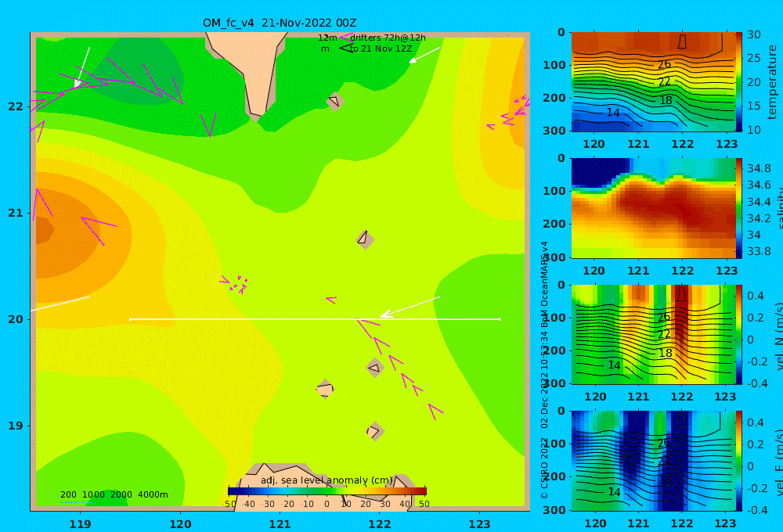The width and height of the screenshot is (783, 532).
Task: Click the white transect line along 20°N
Action: (x=315, y=319)
